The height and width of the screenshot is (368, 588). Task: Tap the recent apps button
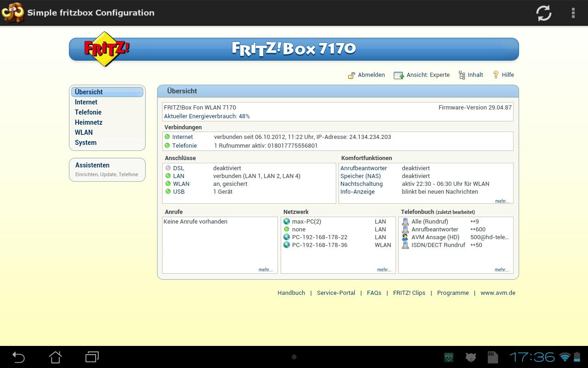click(x=92, y=357)
